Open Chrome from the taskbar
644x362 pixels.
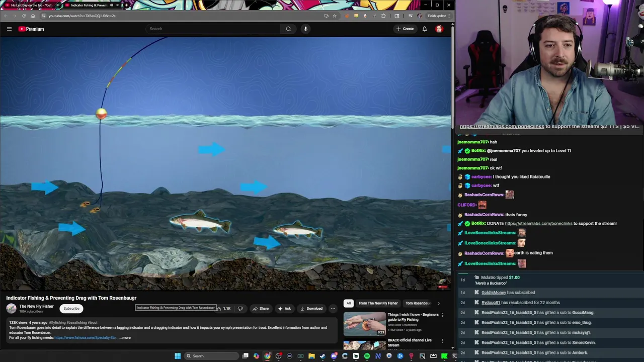coord(267,356)
